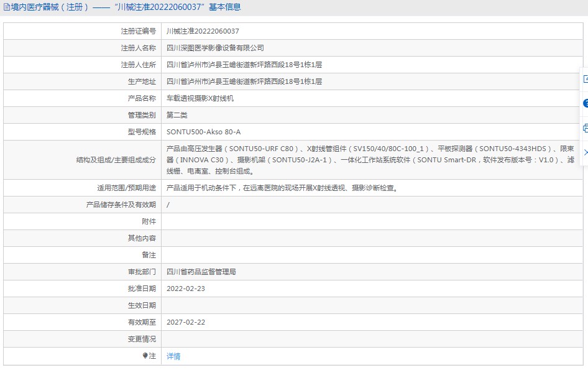
Task: Click the 注册证编号 label
Action: point(138,31)
